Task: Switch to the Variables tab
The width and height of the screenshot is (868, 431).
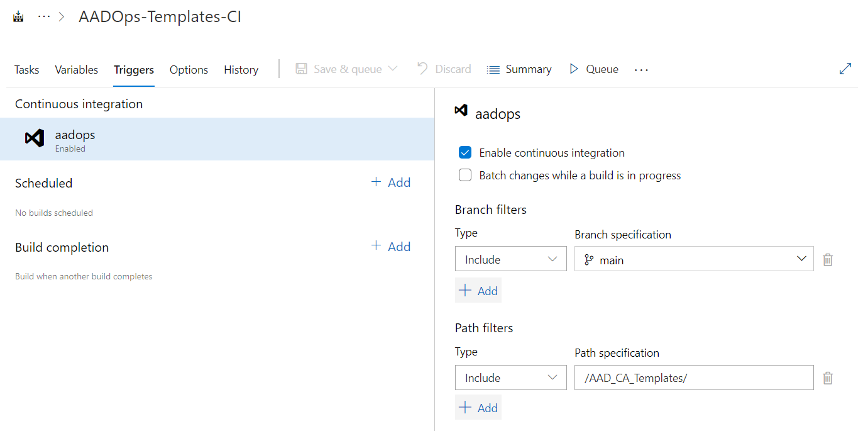Action: 76,70
